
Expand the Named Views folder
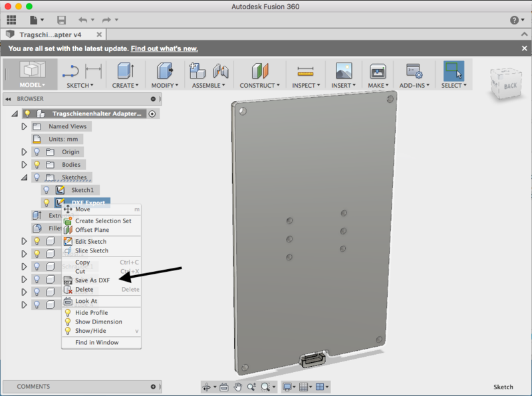25,126
